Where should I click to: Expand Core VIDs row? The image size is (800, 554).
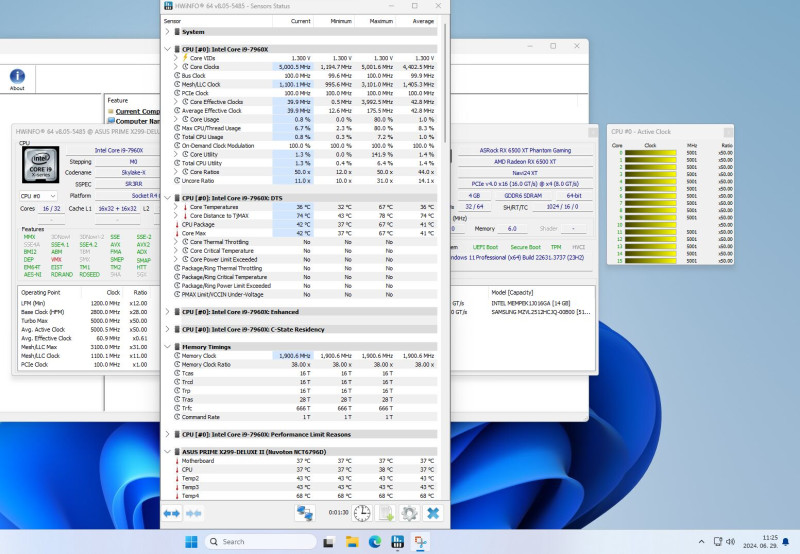pos(176,58)
